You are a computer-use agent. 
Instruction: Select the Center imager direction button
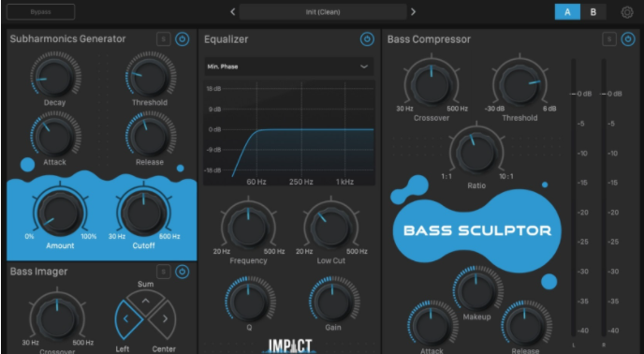[x=163, y=319]
